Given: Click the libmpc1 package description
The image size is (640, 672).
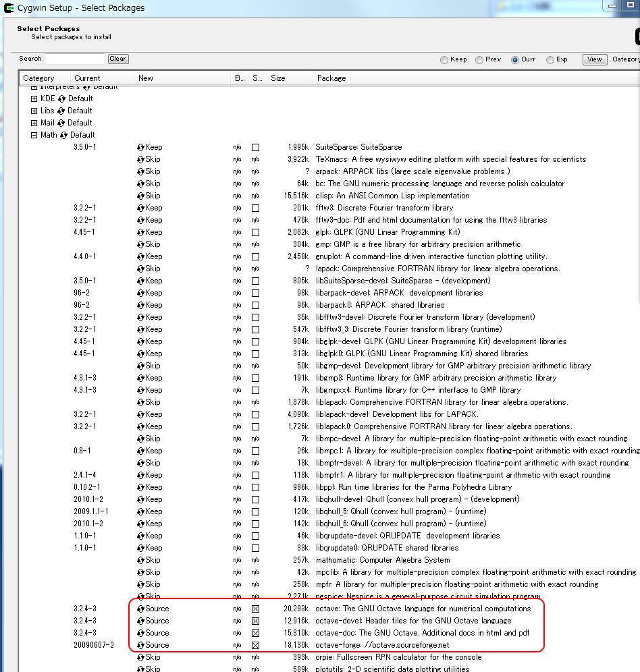Looking at the screenshot, I should tap(477, 451).
